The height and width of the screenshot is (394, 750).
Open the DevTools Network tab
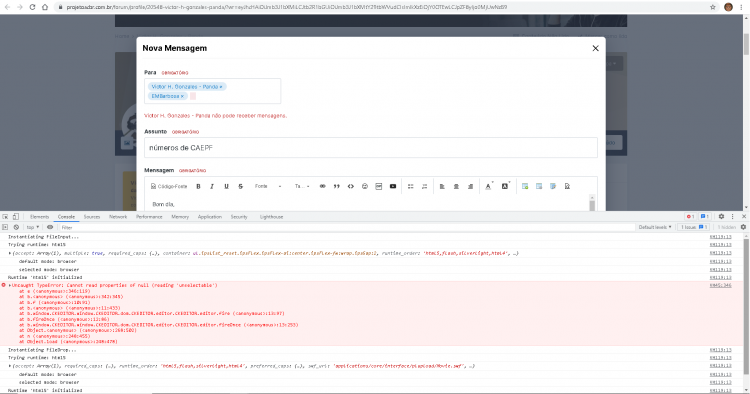coord(118,217)
